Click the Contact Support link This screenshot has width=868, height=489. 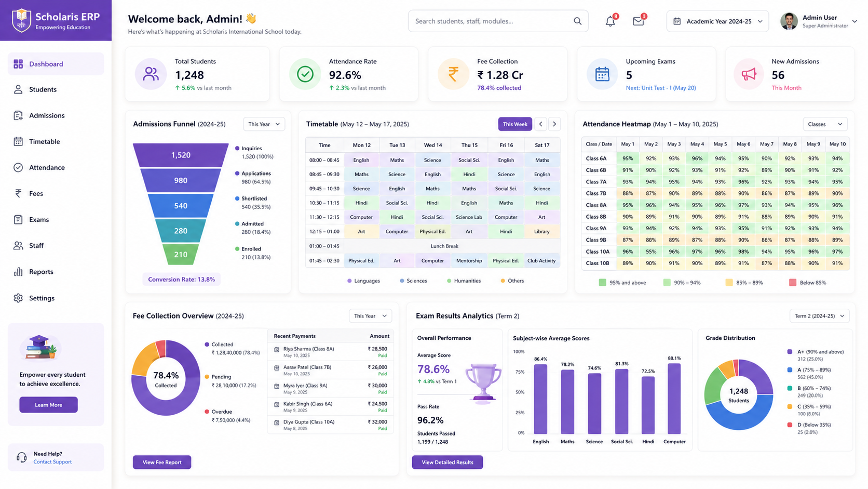(x=52, y=462)
